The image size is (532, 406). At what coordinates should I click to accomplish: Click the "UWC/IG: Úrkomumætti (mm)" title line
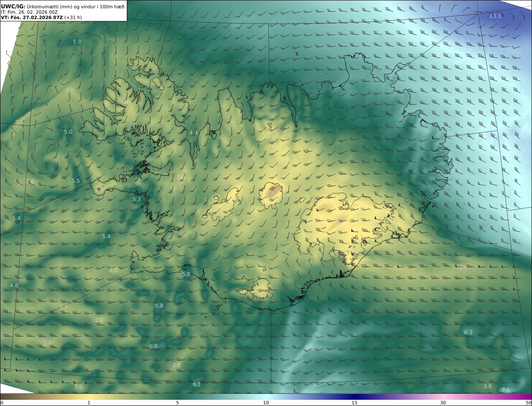click(63, 6)
